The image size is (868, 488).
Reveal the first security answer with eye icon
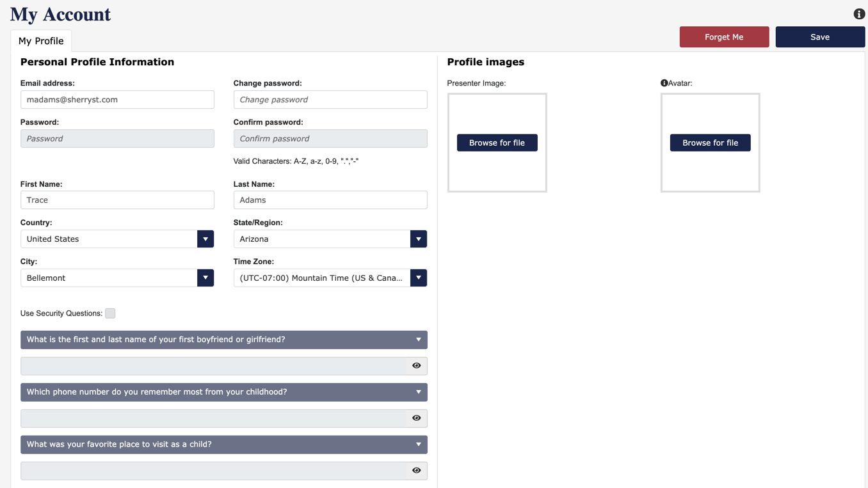point(416,366)
